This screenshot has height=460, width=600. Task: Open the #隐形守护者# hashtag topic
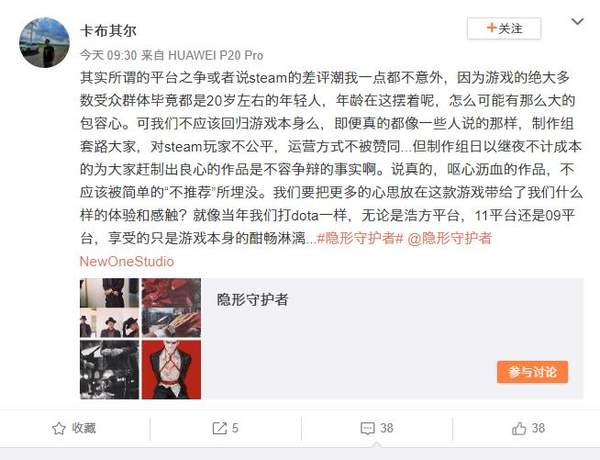click(x=360, y=238)
